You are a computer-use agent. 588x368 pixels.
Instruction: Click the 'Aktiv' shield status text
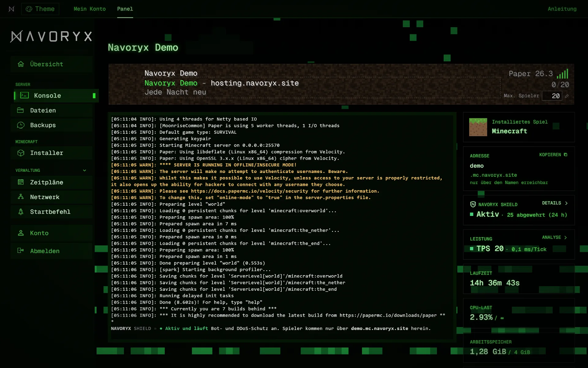pos(488,214)
